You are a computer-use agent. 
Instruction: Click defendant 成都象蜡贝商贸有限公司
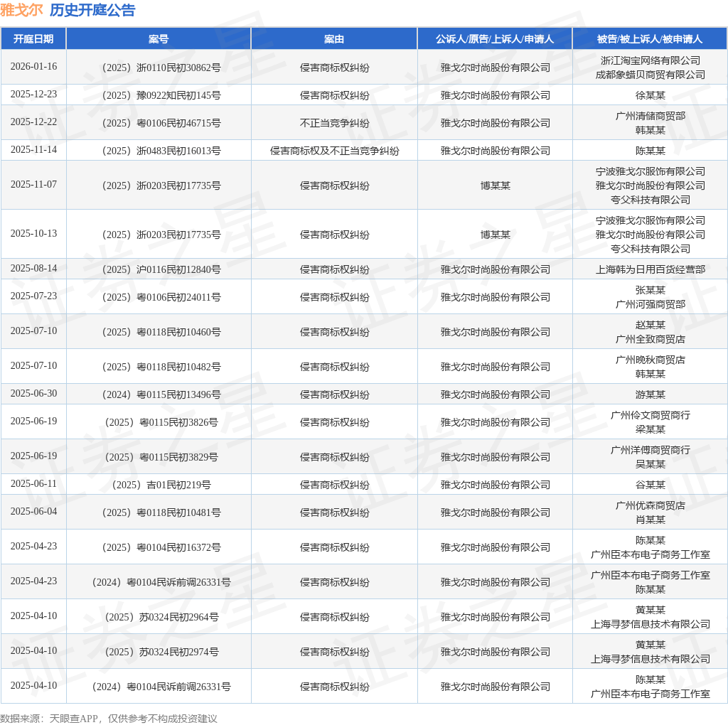[x=650, y=75]
